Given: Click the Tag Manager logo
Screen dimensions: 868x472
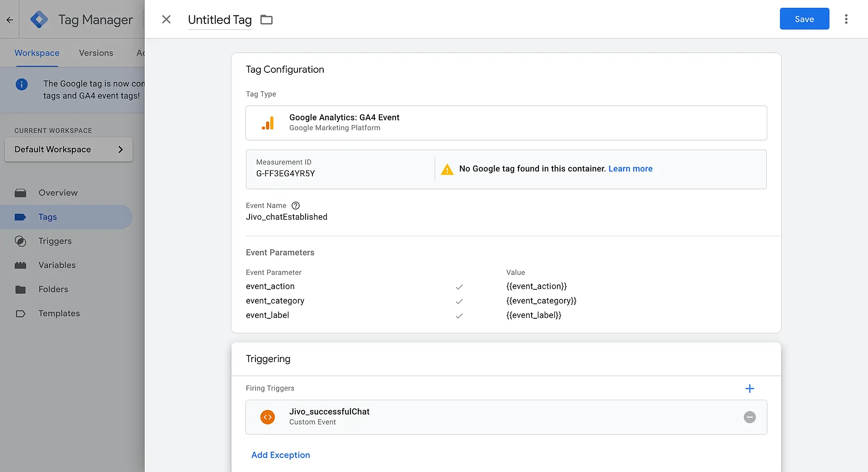Looking at the screenshot, I should [x=39, y=19].
